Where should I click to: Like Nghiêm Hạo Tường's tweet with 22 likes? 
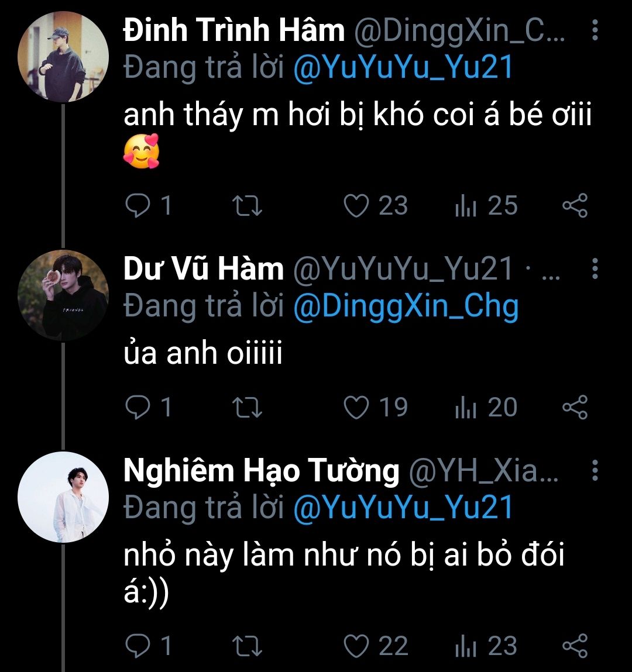(356, 646)
